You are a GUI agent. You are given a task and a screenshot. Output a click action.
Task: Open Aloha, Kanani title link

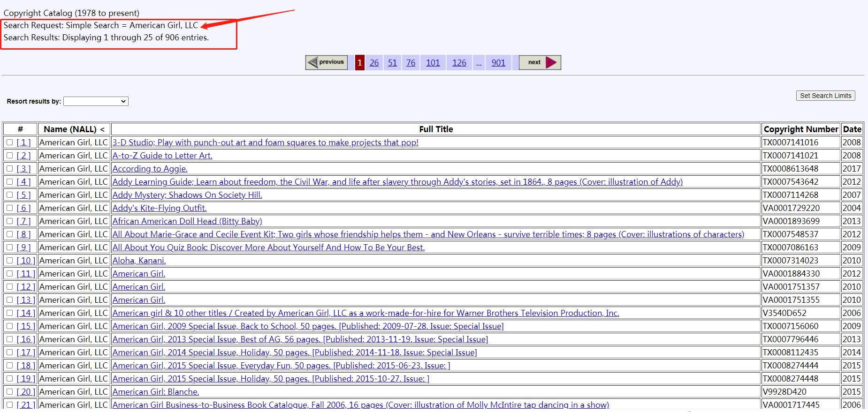click(139, 261)
